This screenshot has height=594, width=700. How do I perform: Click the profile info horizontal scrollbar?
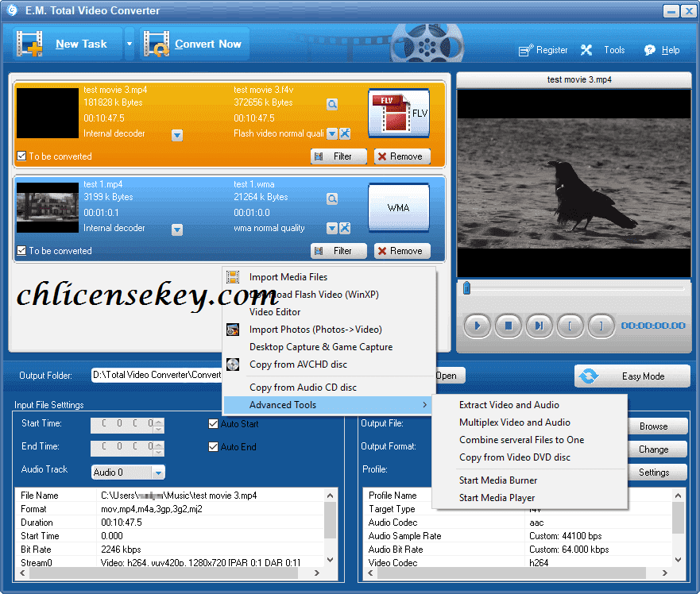pyautogui.click(x=518, y=573)
